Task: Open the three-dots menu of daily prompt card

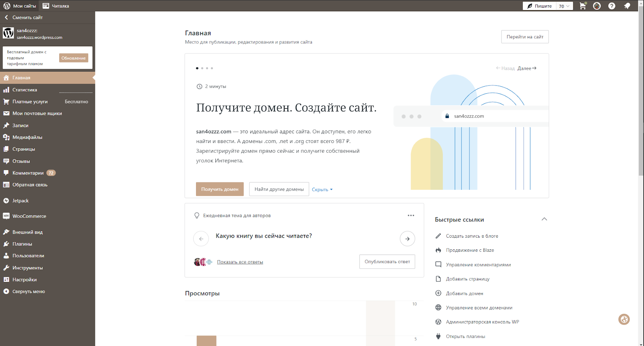Action: (x=411, y=215)
